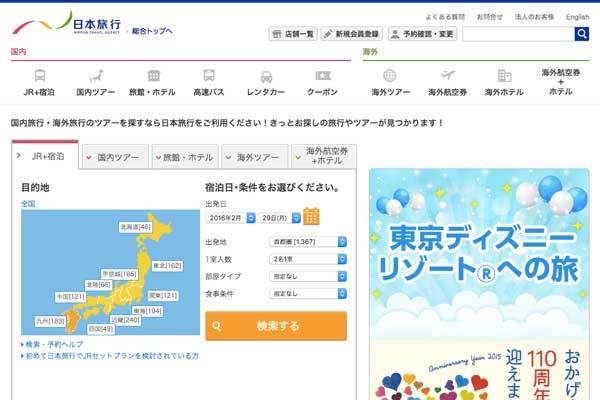Select the 海外ツアー globe icon
This screenshot has height=400, width=600.
pos(390,76)
